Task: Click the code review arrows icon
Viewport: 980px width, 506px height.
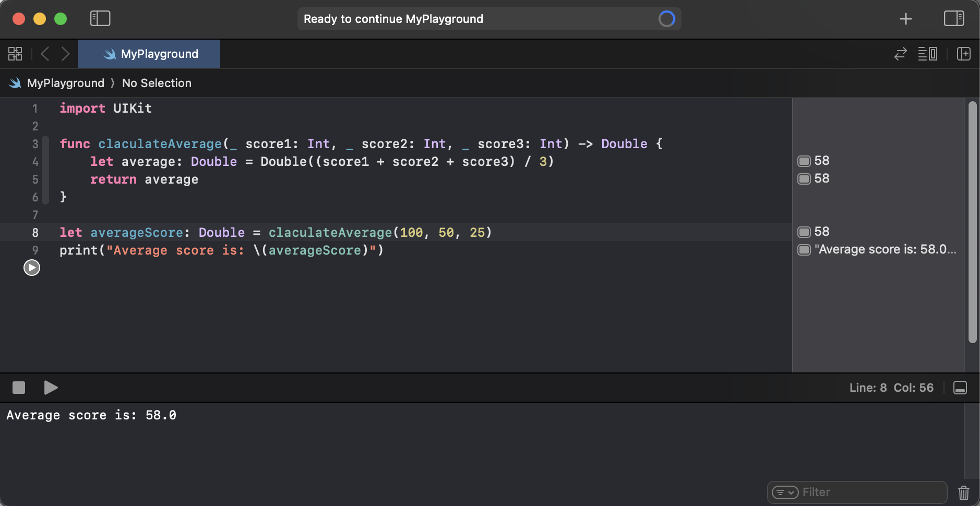Action: [901, 54]
